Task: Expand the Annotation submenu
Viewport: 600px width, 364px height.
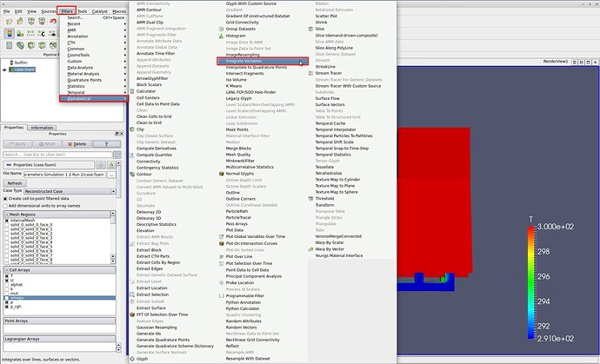Action: coord(94,36)
